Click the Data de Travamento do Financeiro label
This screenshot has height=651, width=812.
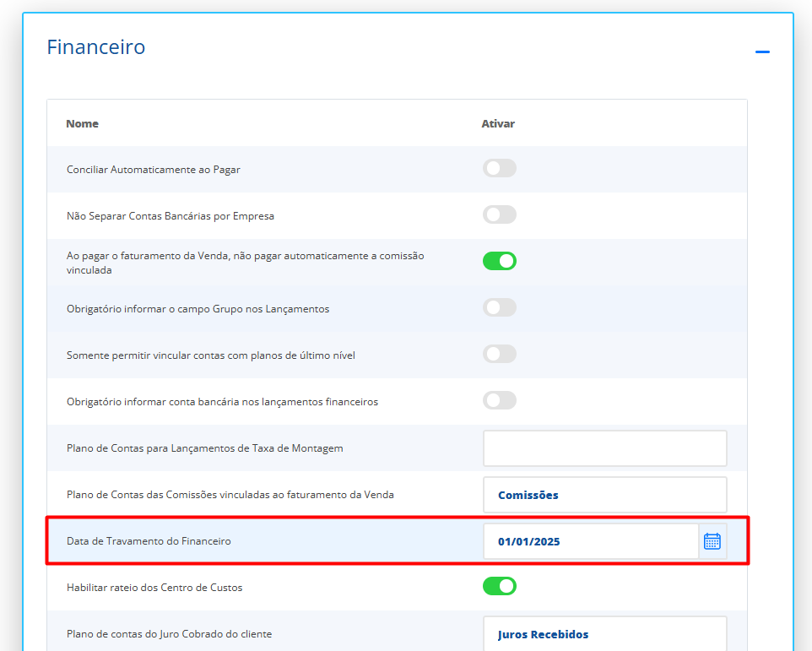149,541
